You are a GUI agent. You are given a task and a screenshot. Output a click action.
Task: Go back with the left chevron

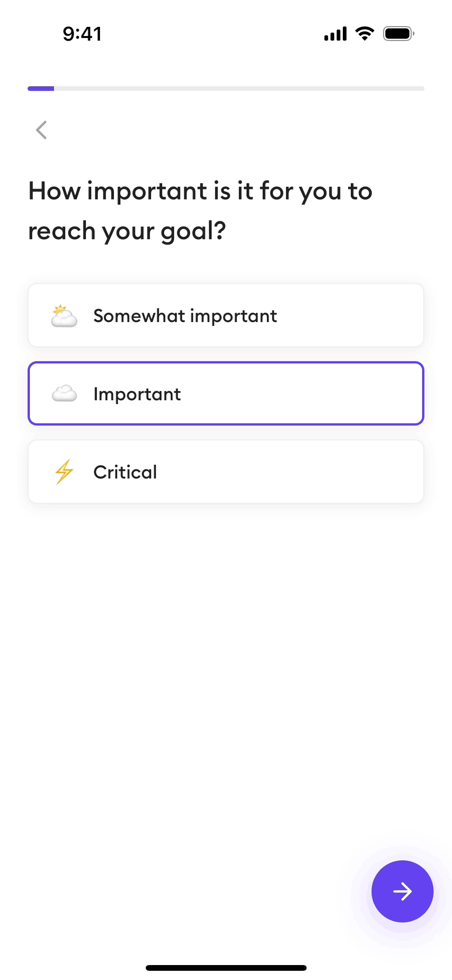(41, 130)
